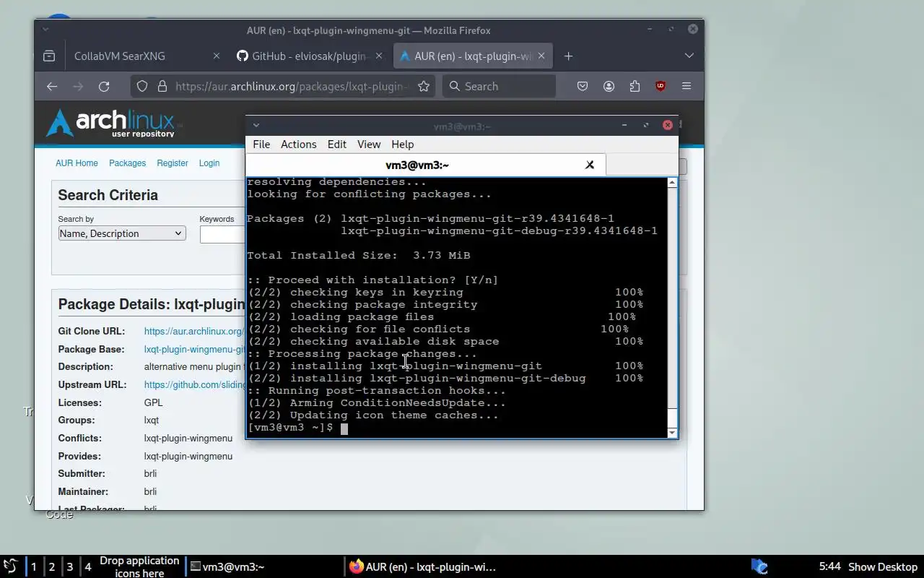
Task: Click the Arch Linux logo
Action: [111, 123]
